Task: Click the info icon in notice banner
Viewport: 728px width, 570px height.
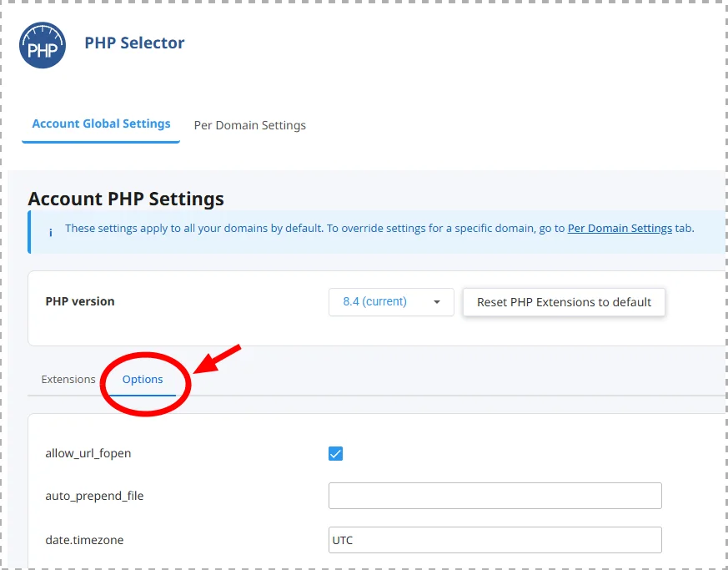Action: click(x=51, y=232)
